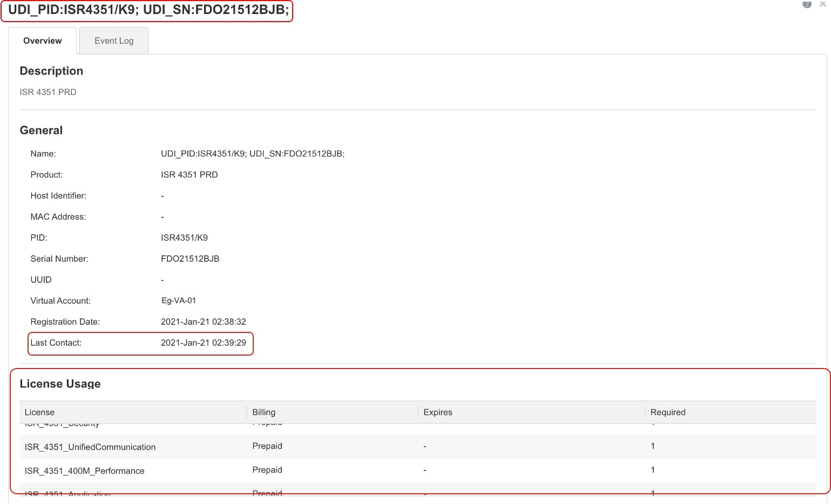Screen dimensions: 831x504
Task: Click Prepaid billing for UnifiedCommunication license
Action: (267, 446)
